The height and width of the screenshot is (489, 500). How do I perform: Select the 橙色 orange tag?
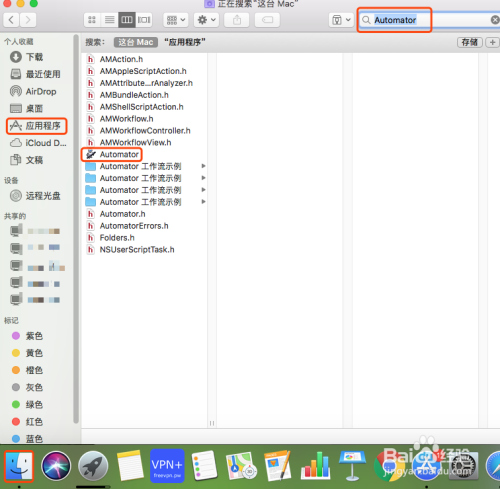27,370
